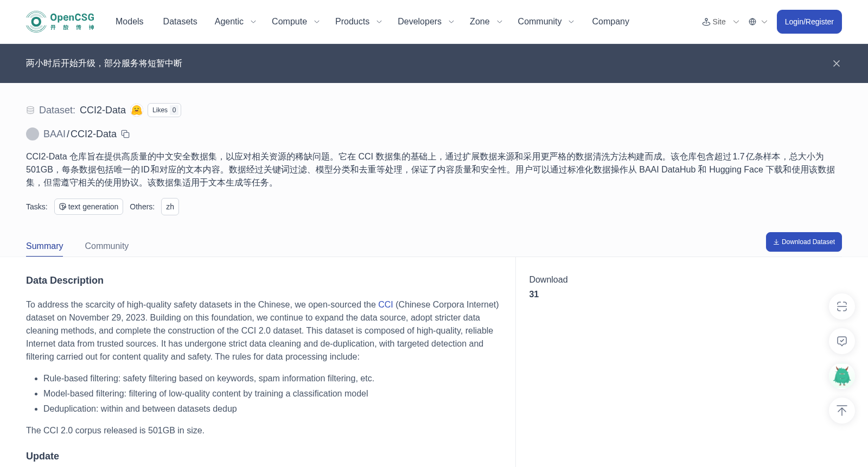Click the dataset database icon

pos(30,110)
